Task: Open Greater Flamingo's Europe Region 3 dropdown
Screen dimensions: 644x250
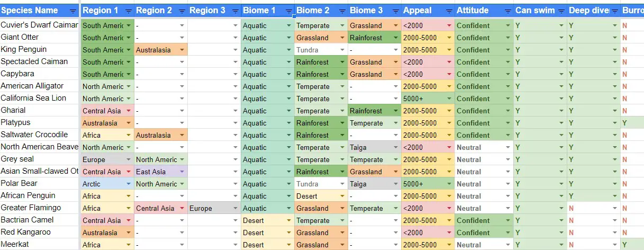Action: point(235,208)
